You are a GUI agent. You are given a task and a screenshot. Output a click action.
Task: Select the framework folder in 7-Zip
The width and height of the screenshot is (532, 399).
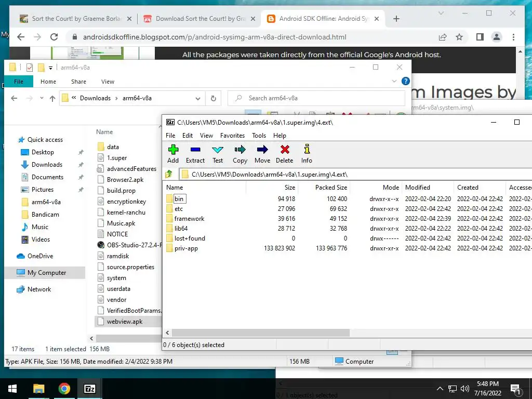pyautogui.click(x=189, y=219)
